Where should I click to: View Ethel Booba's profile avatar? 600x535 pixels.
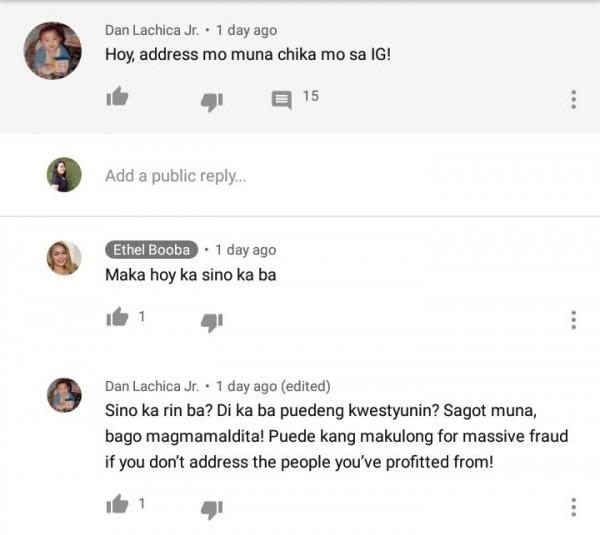pyautogui.click(x=64, y=258)
